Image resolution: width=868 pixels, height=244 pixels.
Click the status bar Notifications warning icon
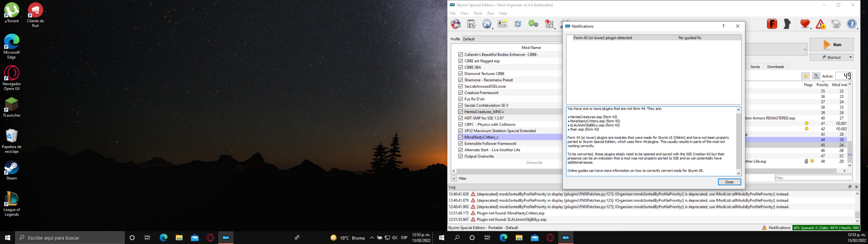[x=764, y=228]
